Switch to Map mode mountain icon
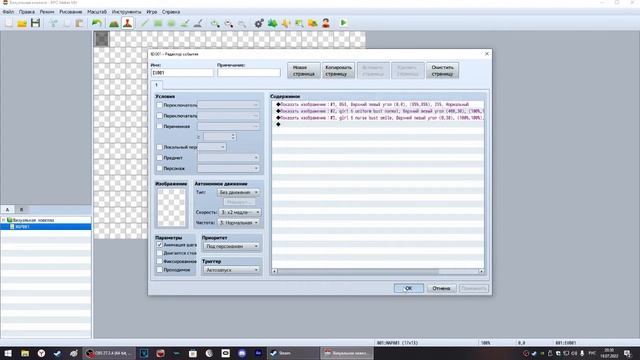This screenshot has width=640, height=360. [114, 23]
